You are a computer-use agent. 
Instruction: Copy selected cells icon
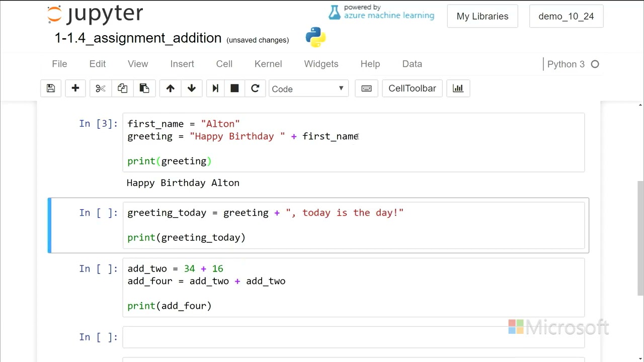122,88
